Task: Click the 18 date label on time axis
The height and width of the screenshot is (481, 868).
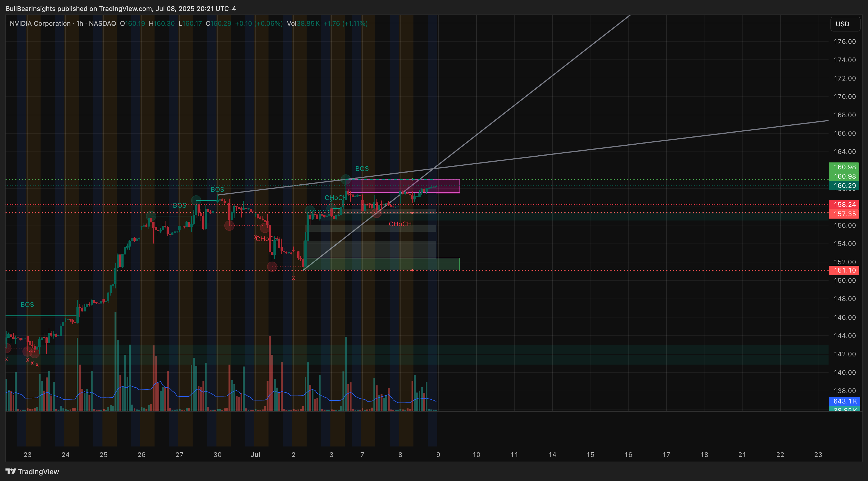Action: (704, 454)
